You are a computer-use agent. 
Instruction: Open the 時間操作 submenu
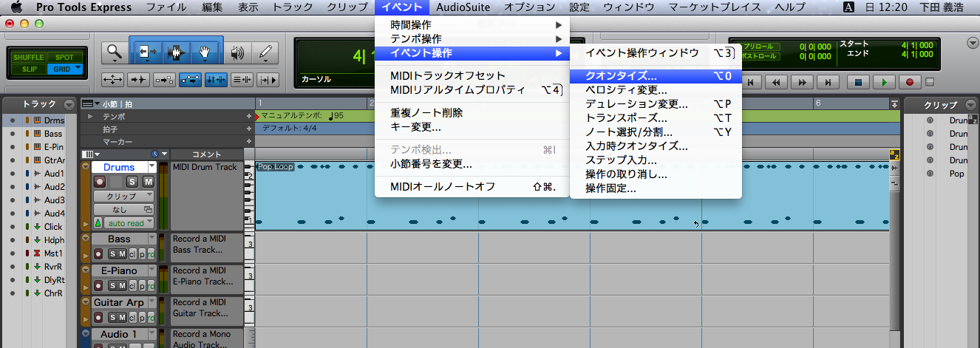tap(472, 25)
